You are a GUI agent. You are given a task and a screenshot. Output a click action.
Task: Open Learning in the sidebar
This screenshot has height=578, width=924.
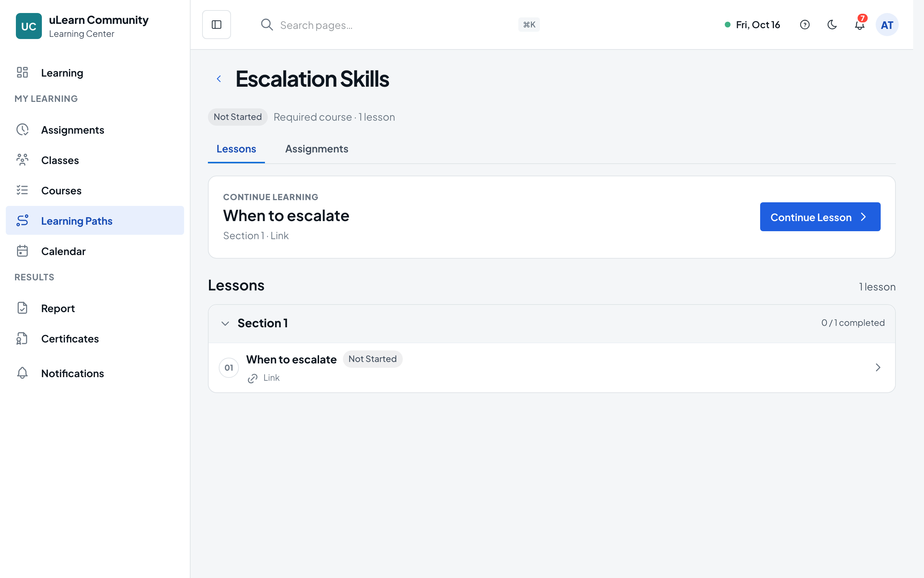tap(95, 73)
